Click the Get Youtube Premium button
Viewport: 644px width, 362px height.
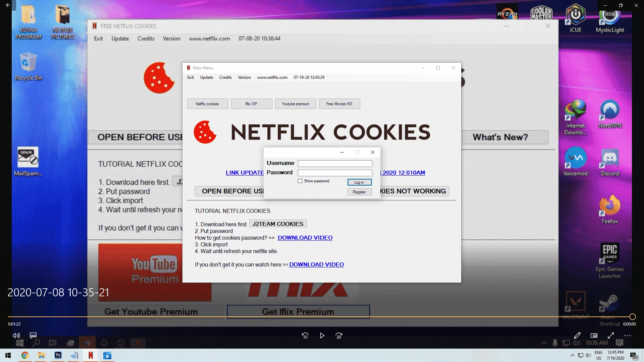point(155,312)
